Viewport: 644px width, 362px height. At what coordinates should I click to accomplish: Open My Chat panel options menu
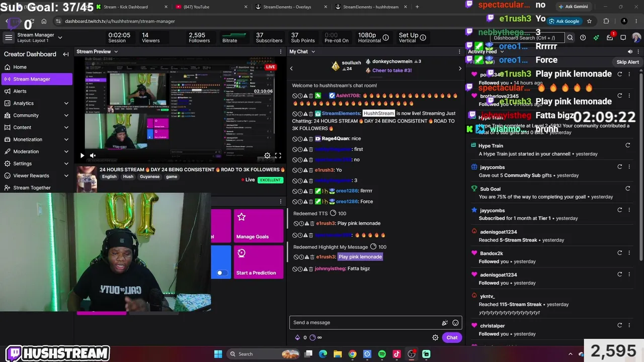(x=459, y=51)
